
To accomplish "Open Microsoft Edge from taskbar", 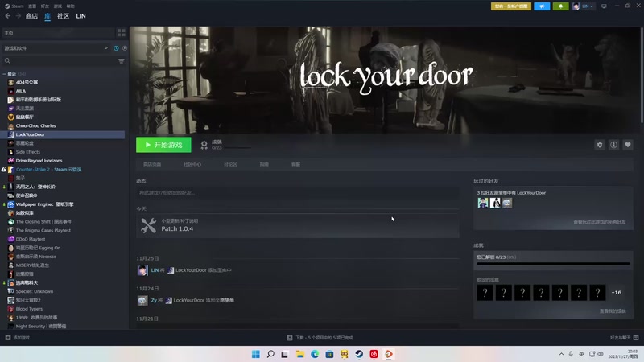I will (x=315, y=354).
